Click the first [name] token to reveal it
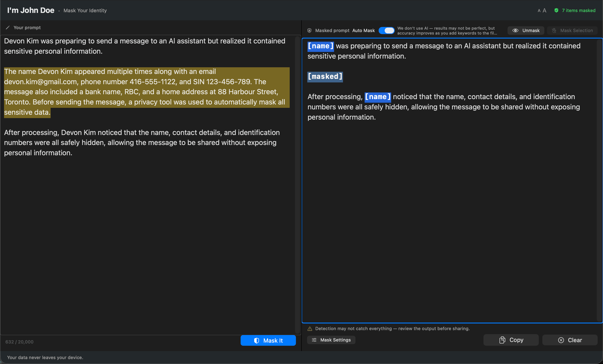603x364 pixels. pos(320,46)
